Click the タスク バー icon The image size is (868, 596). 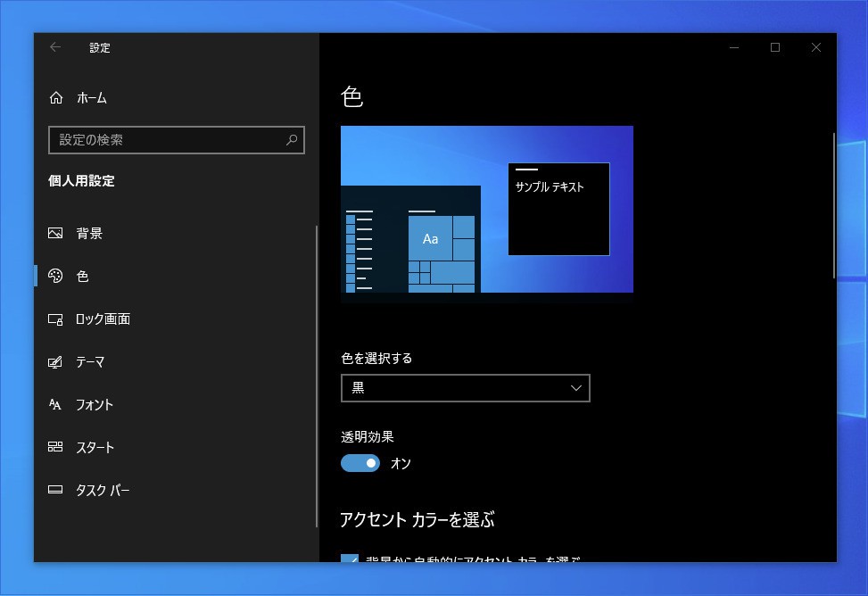(x=55, y=490)
